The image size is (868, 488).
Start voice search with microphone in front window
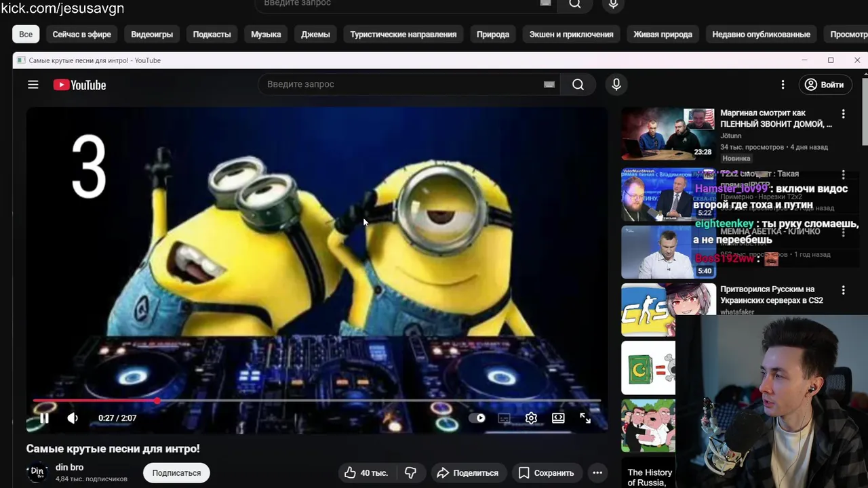click(x=616, y=84)
